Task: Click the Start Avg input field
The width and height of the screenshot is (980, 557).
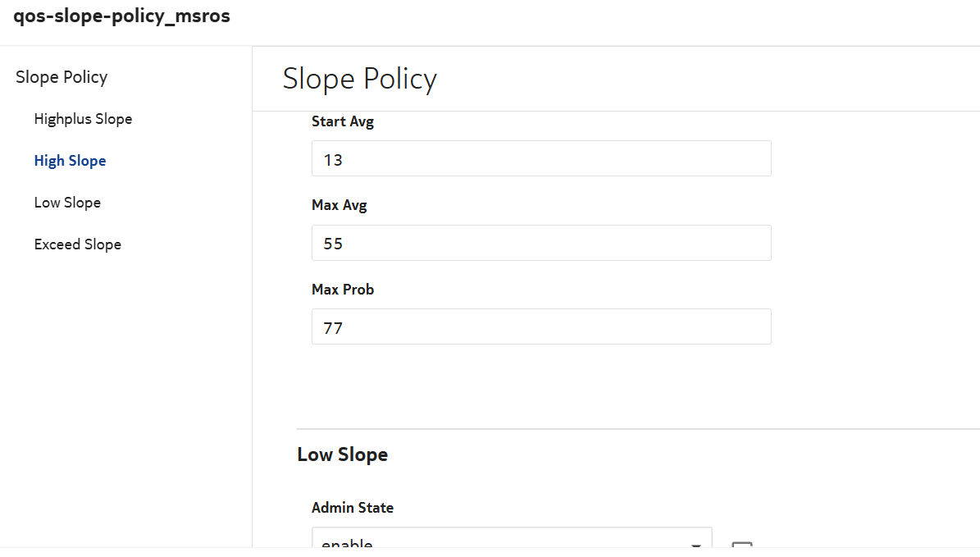Action: click(x=541, y=158)
